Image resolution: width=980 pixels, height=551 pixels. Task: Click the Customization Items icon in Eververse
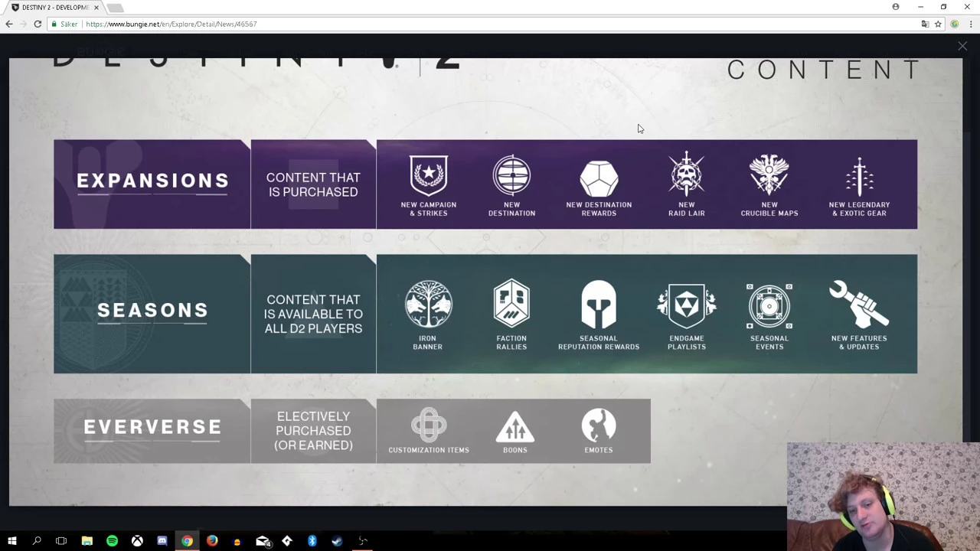(429, 425)
